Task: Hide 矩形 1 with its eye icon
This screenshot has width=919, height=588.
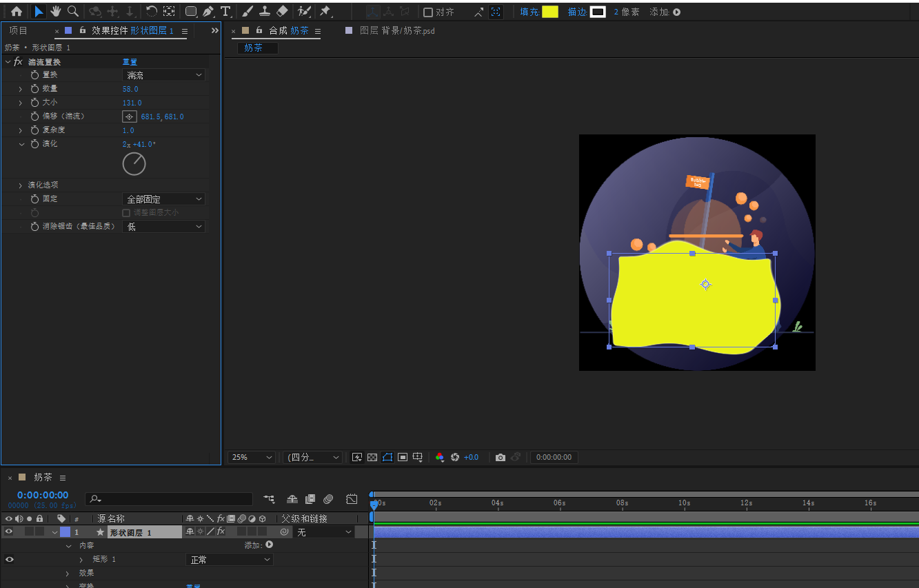Action: tap(9, 559)
